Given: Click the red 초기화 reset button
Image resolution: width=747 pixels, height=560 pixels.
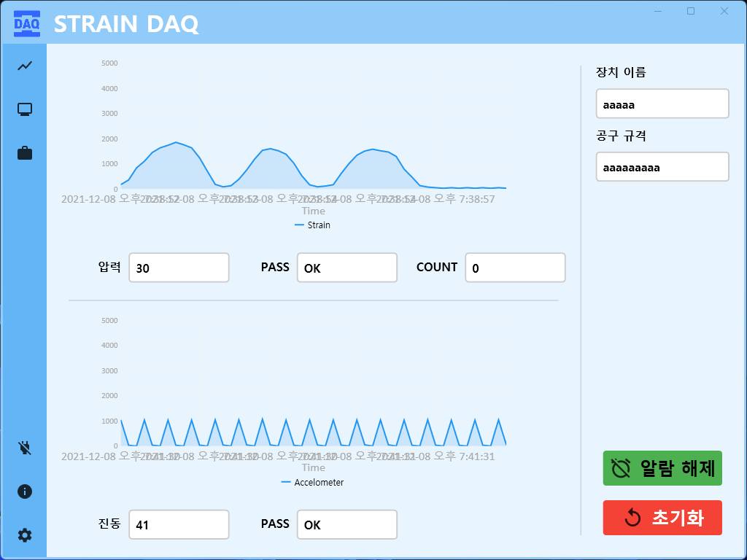Looking at the screenshot, I should (x=662, y=518).
